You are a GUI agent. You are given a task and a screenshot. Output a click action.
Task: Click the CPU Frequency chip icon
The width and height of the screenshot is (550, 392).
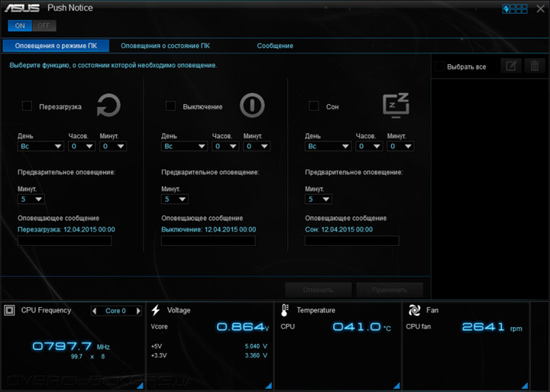pos(9,310)
